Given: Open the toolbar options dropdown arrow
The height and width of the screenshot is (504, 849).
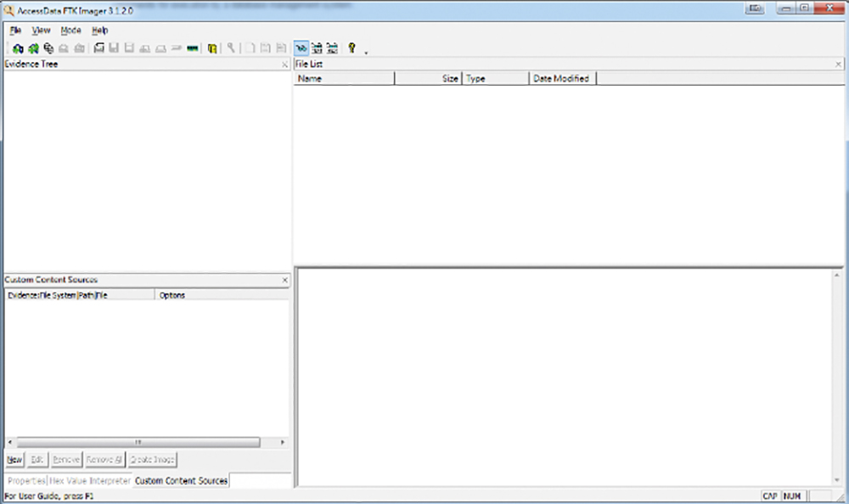Looking at the screenshot, I should pyautogui.click(x=366, y=52).
